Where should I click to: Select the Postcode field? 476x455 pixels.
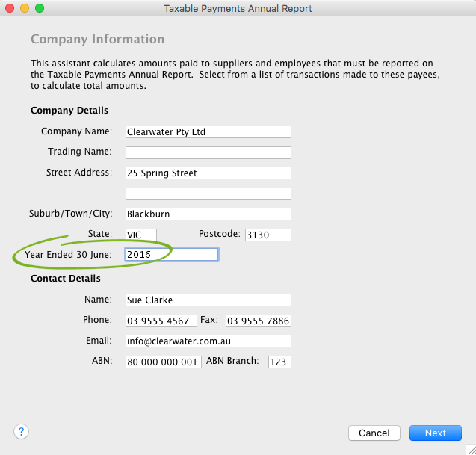coord(267,235)
